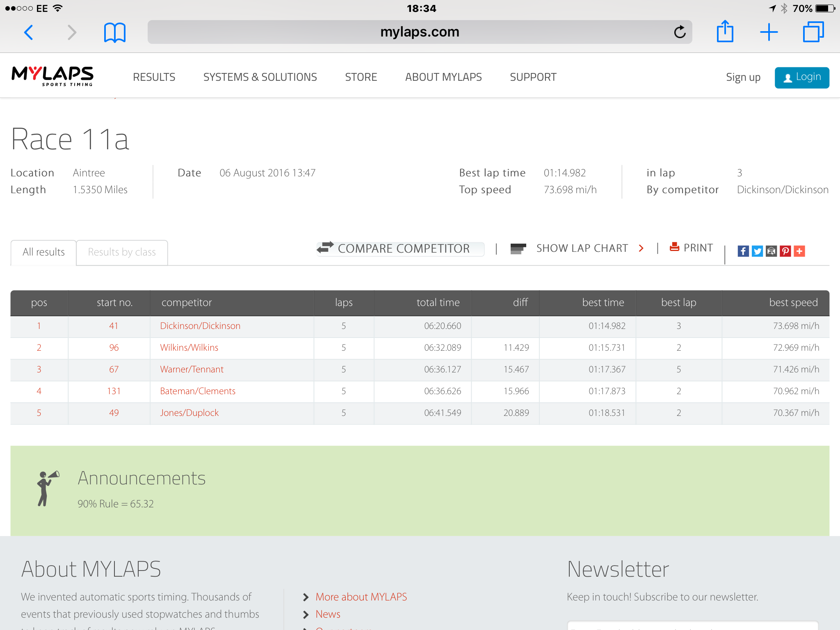This screenshot has width=840, height=630.
Task: Open competitor Dickinson/Dickinson link
Action: 200,326
